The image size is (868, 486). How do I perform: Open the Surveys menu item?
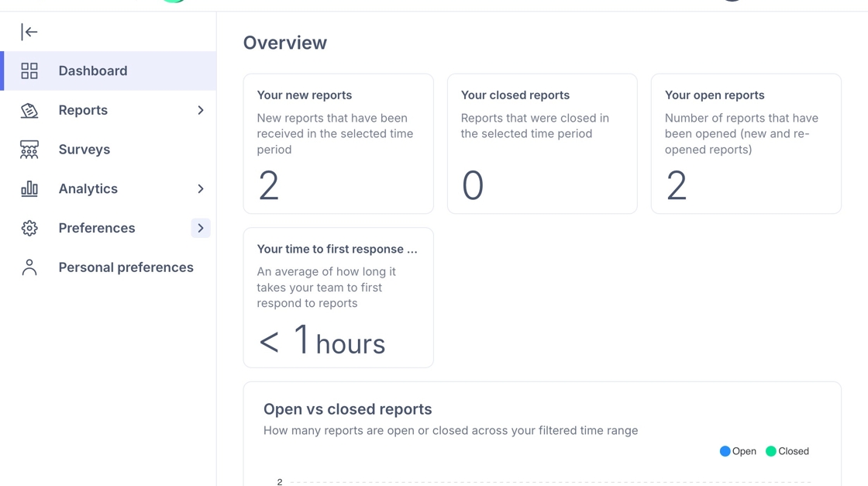[108, 150]
